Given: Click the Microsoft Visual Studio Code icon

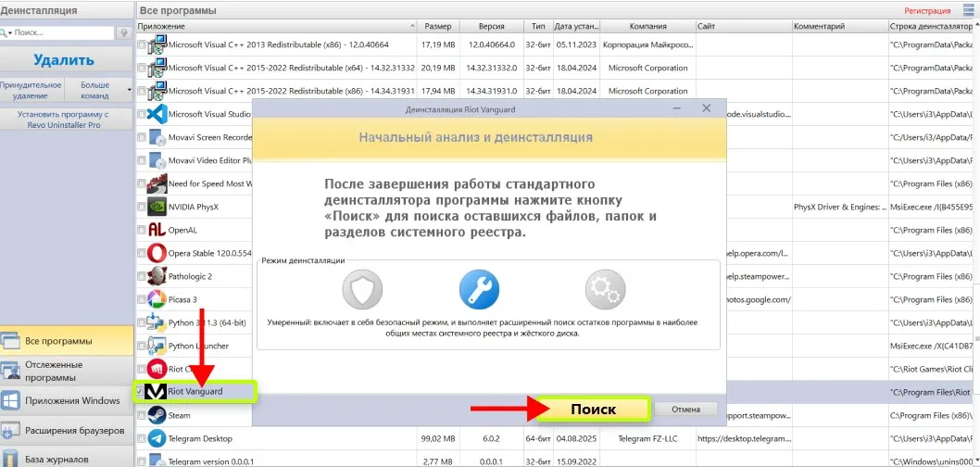Looking at the screenshot, I should point(157,114).
